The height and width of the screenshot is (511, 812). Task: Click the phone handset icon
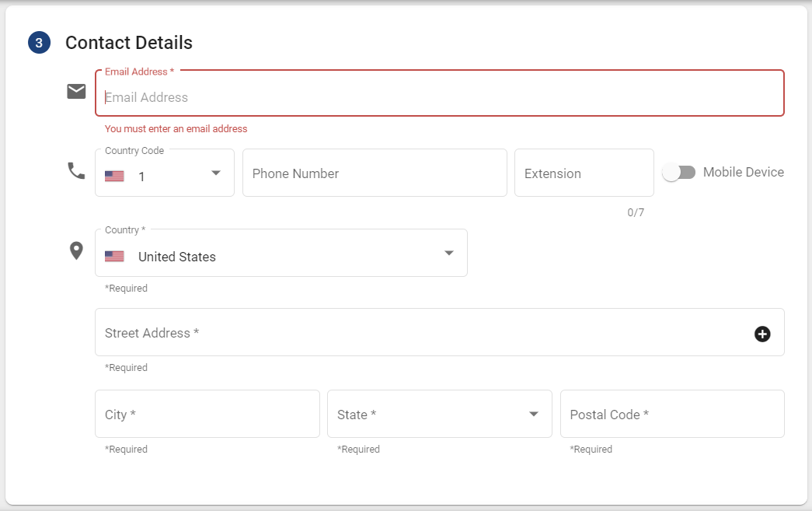76,171
